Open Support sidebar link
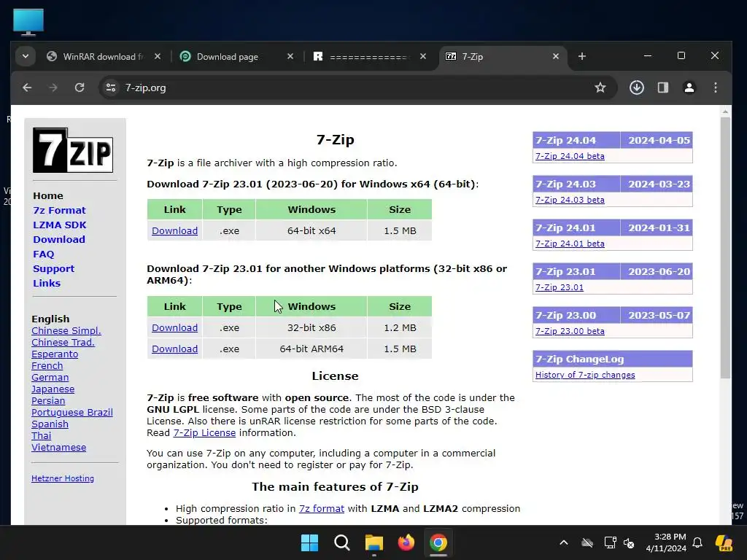 coord(53,268)
